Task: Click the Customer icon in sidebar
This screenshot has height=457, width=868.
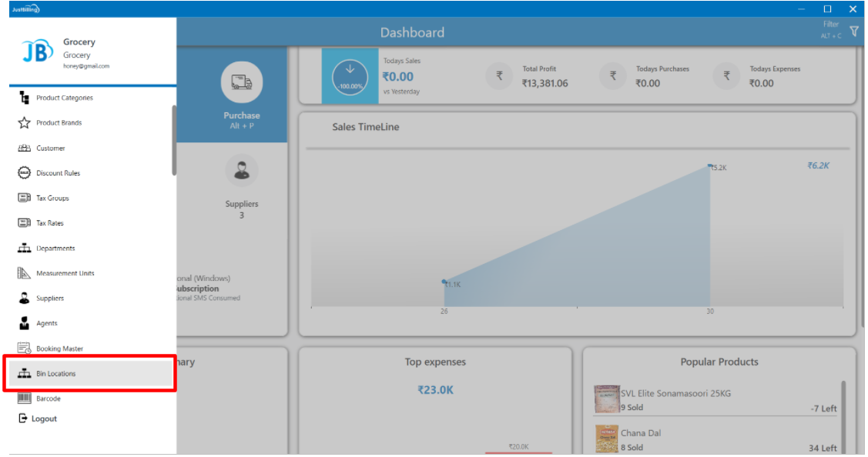Action: pyautogui.click(x=24, y=148)
